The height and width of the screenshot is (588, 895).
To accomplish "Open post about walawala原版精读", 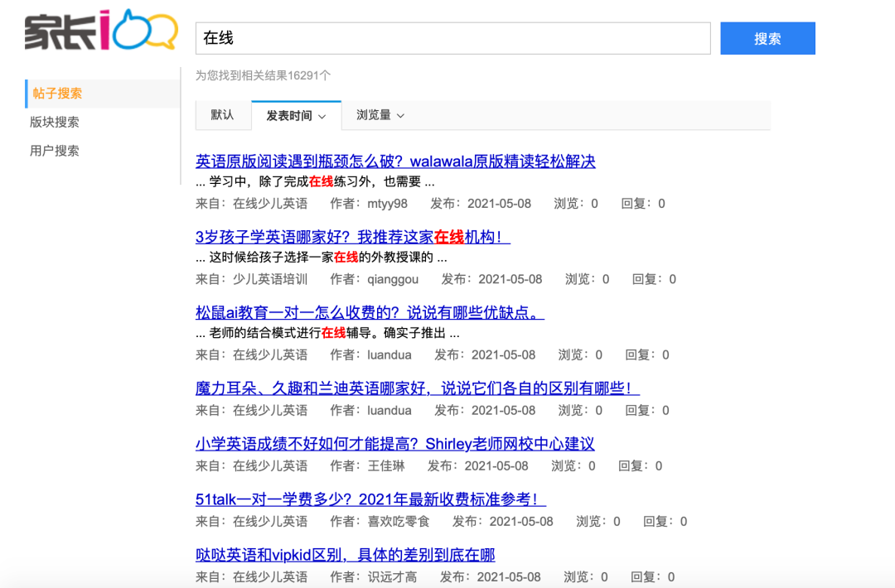I will point(395,161).
